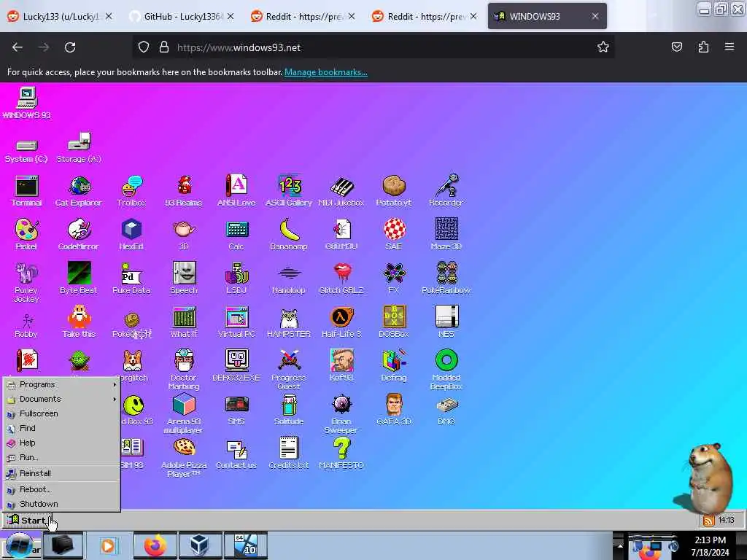Open HexEd cube icon
The image size is (747, 560).
pyautogui.click(x=131, y=234)
